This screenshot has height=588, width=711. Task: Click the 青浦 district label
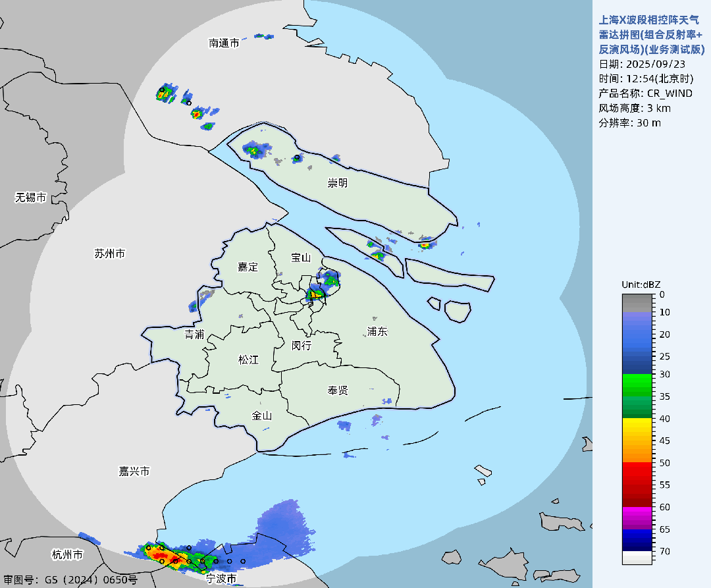pos(194,334)
